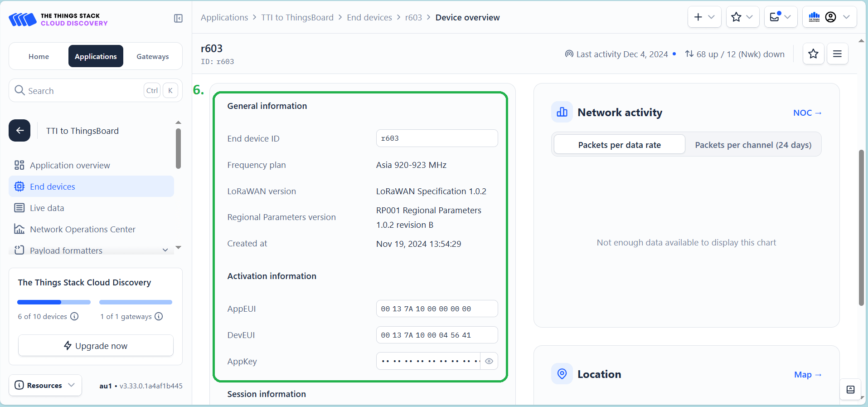The height and width of the screenshot is (407, 868).
Task: Click Upgrade now button
Action: (x=96, y=345)
